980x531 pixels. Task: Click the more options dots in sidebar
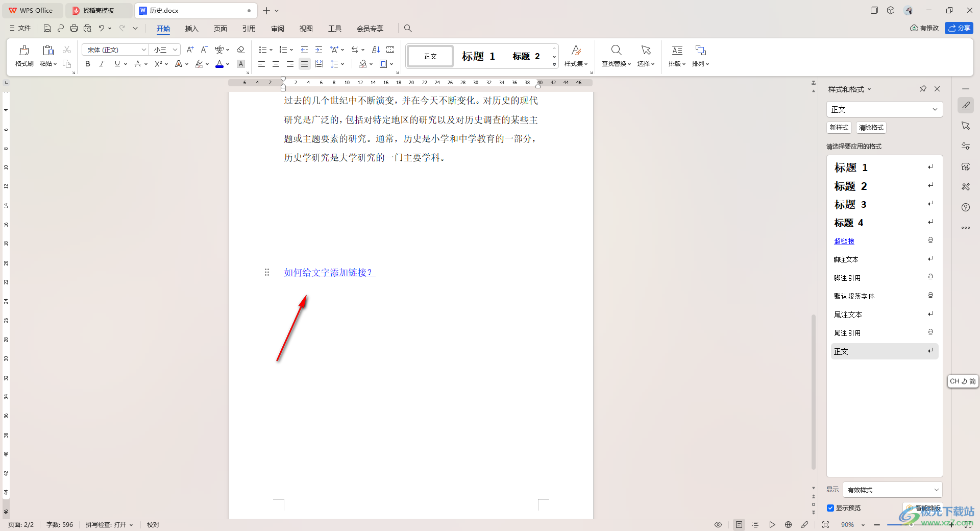(x=966, y=228)
